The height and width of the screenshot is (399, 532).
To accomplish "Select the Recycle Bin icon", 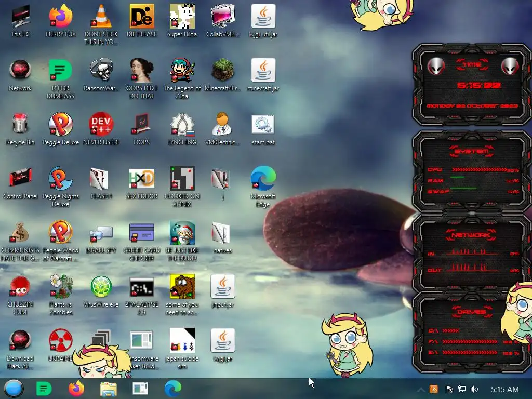I will [x=20, y=129].
